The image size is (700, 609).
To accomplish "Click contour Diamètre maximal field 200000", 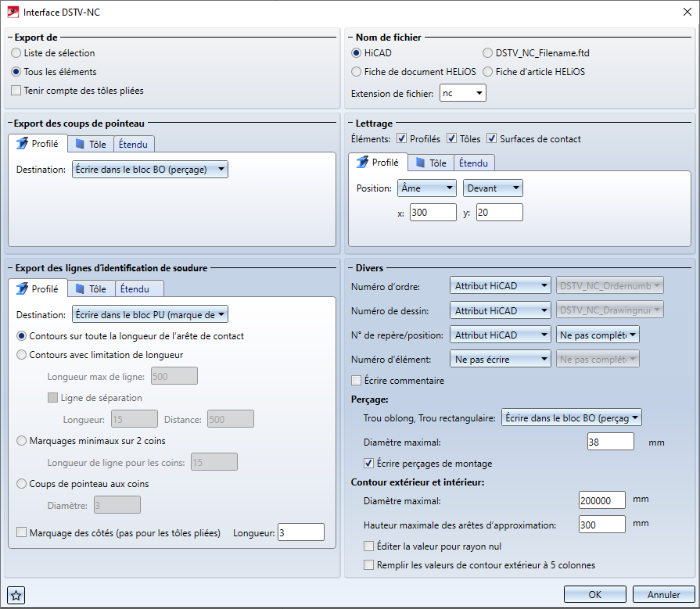I will (x=602, y=500).
